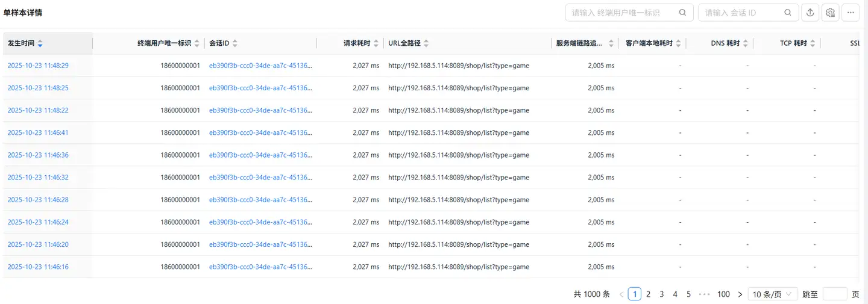The height and width of the screenshot is (304, 868).
Task: Sort the 请求耗时 column
Action: (x=376, y=43)
